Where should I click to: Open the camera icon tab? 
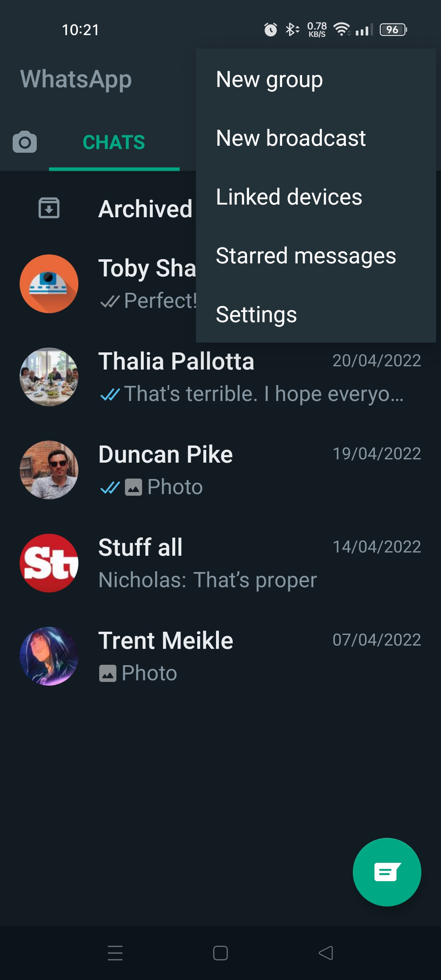24,142
